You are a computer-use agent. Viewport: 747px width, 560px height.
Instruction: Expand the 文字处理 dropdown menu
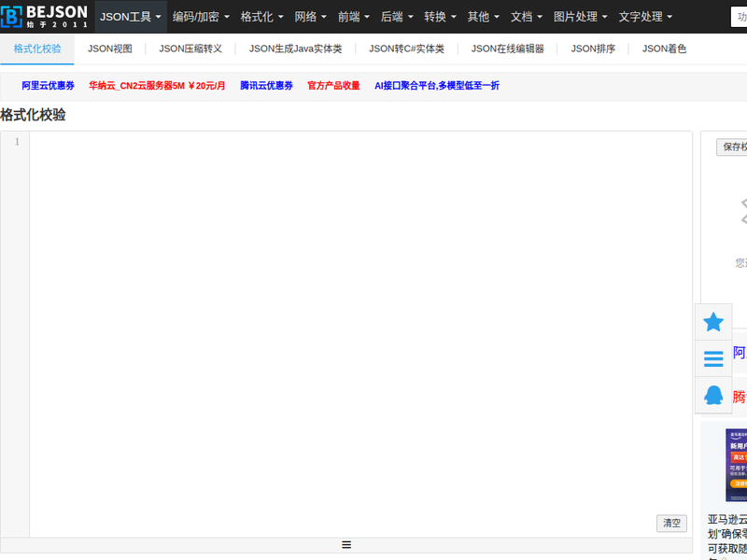click(645, 17)
